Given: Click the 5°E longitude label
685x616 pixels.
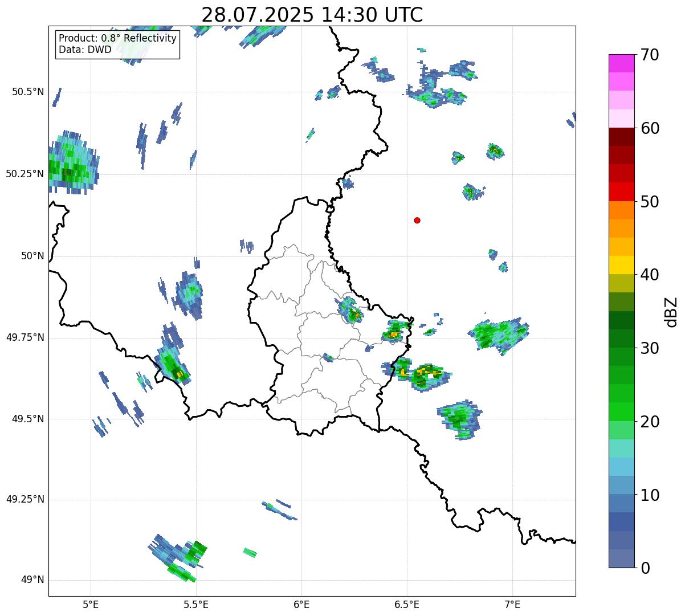Looking at the screenshot, I should pos(91,605).
